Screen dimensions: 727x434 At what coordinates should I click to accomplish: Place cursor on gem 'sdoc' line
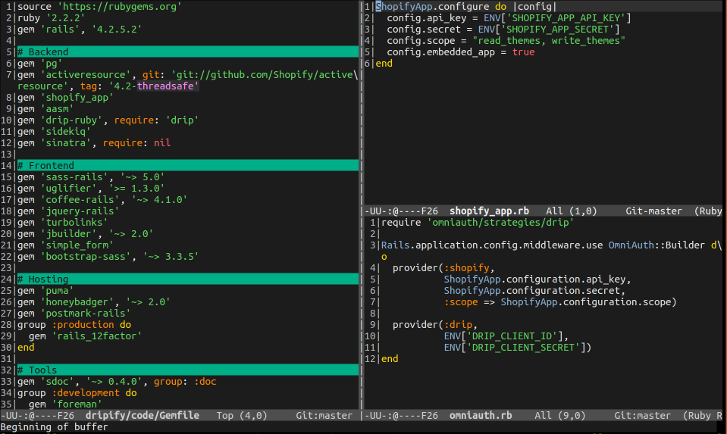pos(116,381)
